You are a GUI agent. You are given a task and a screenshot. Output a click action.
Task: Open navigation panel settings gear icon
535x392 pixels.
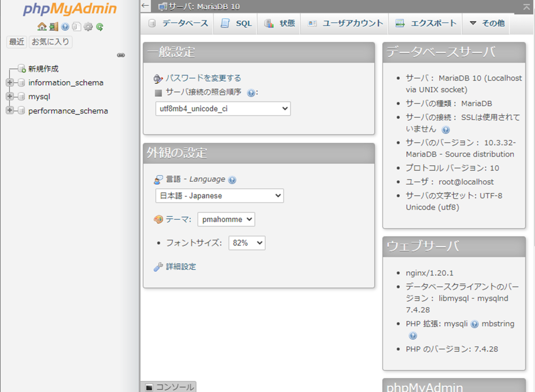coord(88,27)
